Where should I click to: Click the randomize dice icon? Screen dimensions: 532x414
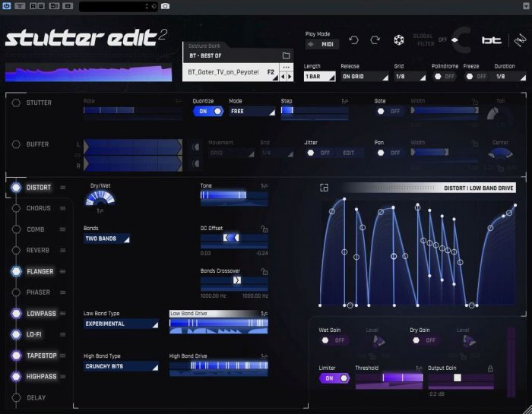click(399, 40)
